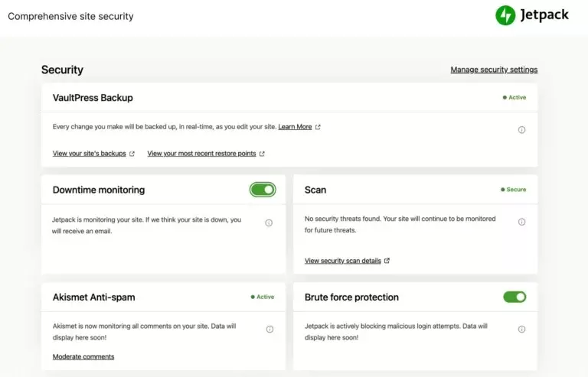Open View your site's backups

click(90, 154)
